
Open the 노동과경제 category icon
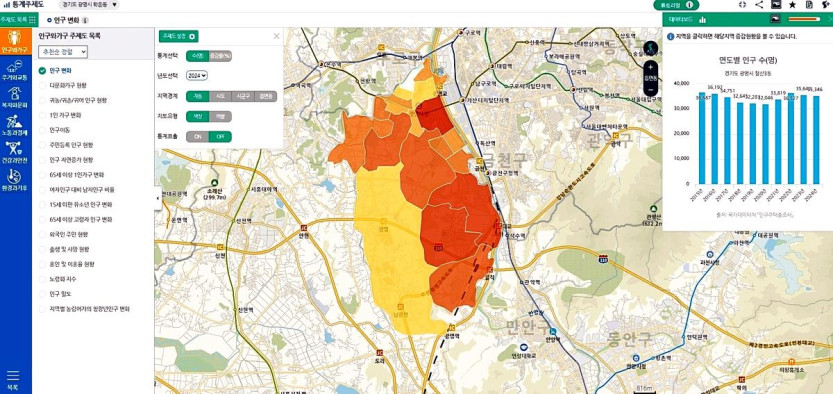pyautogui.click(x=15, y=125)
